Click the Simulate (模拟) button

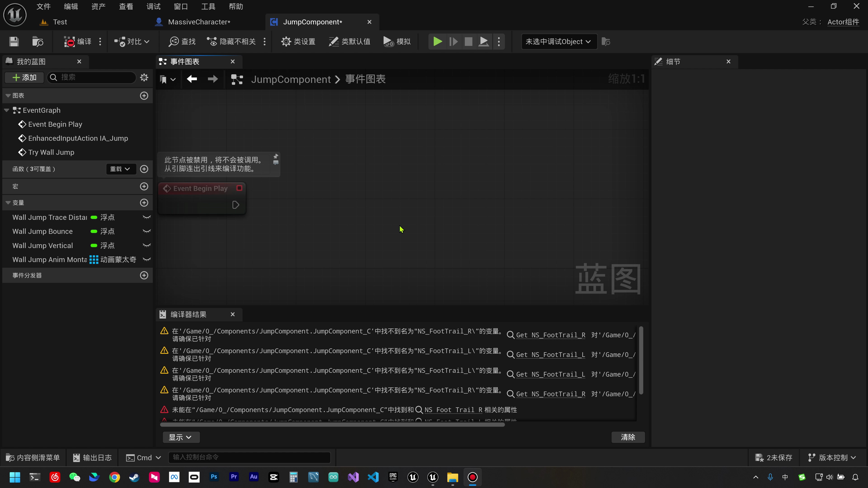point(397,41)
